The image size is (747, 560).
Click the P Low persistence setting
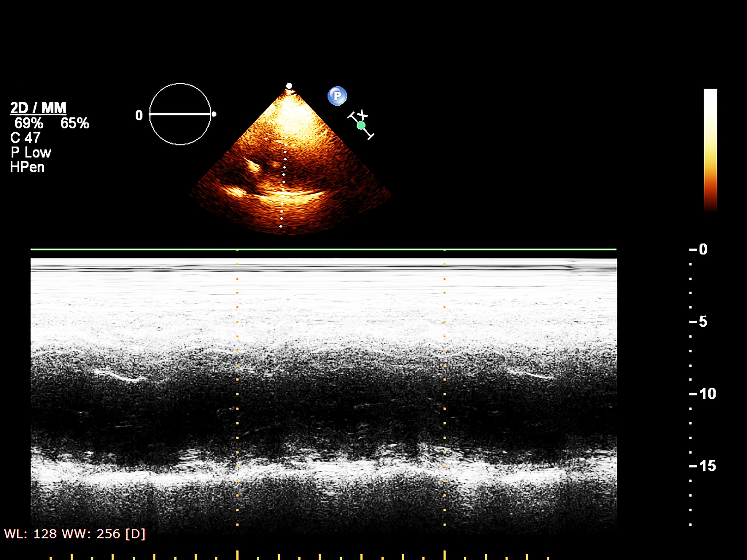click(x=31, y=152)
